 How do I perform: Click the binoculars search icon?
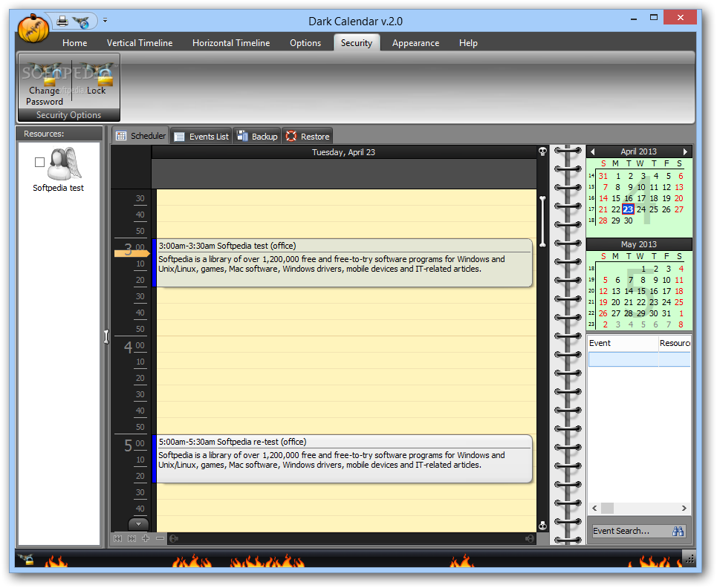pyautogui.click(x=678, y=531)
